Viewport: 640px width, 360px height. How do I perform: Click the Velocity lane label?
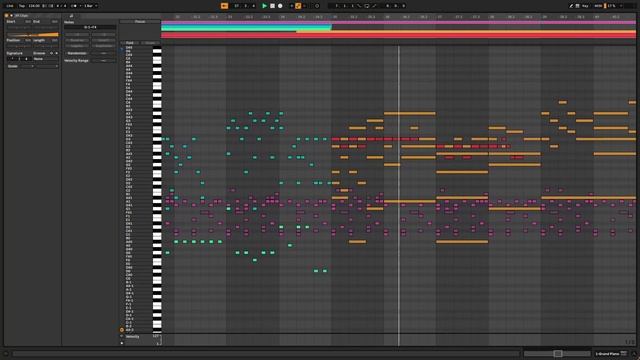point(132,337)
